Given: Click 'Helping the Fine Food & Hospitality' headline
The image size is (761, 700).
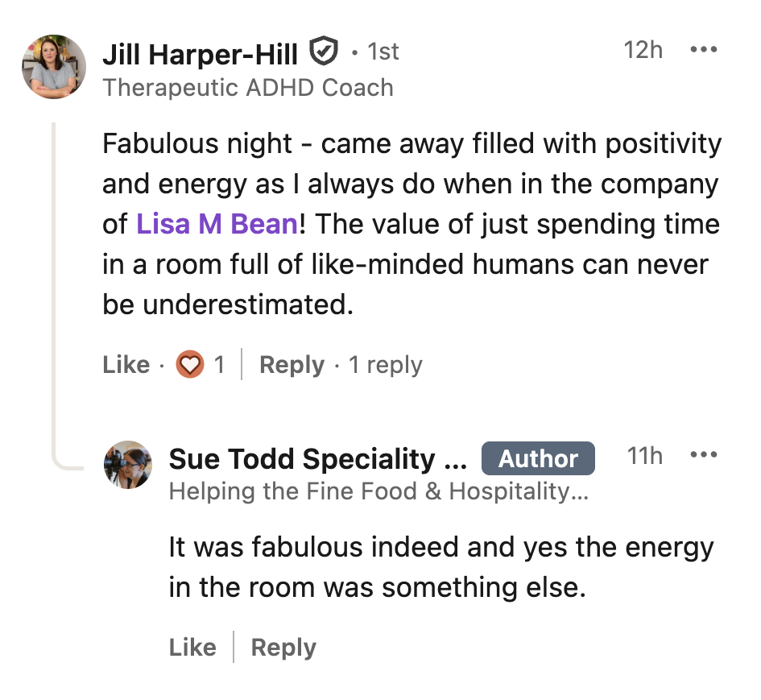Looking at the screenshot, I should 378,491.
